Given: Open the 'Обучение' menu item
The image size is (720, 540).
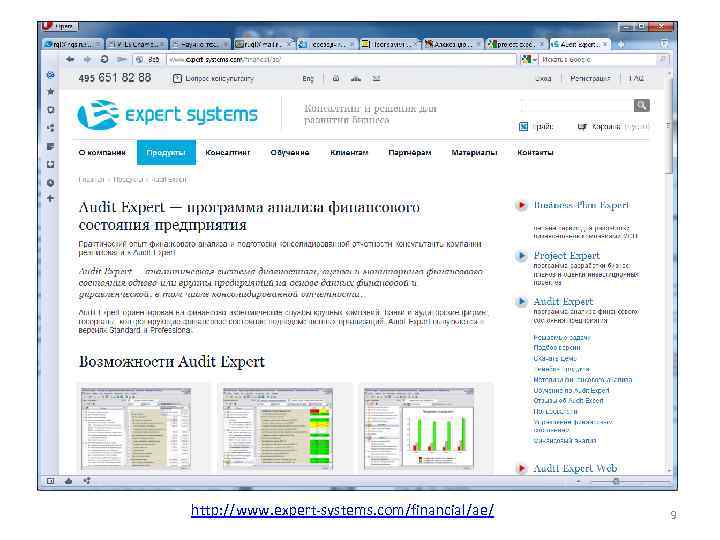Looking at the screenshot, I should pyautogui.click(x=290, y=152).
